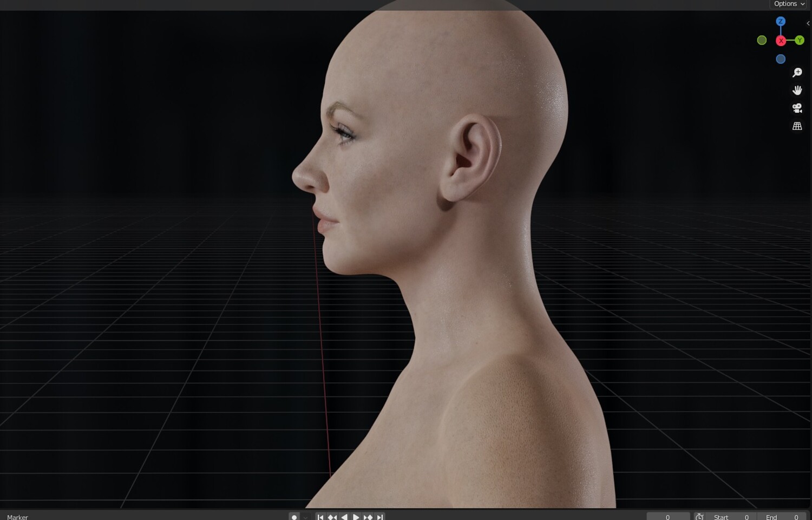Click the End frame field

coord(782,517)
